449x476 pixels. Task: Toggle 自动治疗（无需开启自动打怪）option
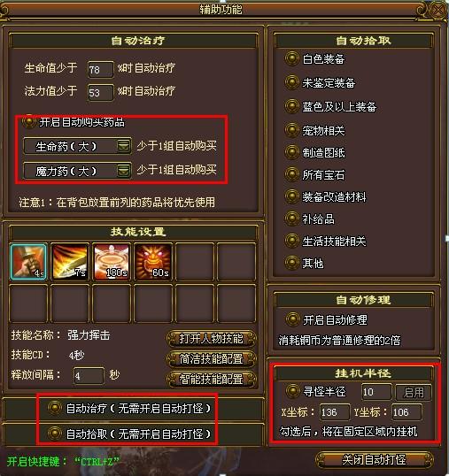[x=55, y=408]
